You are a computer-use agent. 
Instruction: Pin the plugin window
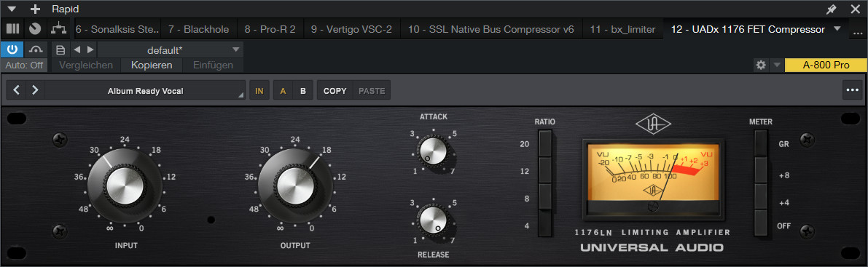pyautogui.click(x=831, y=9)
